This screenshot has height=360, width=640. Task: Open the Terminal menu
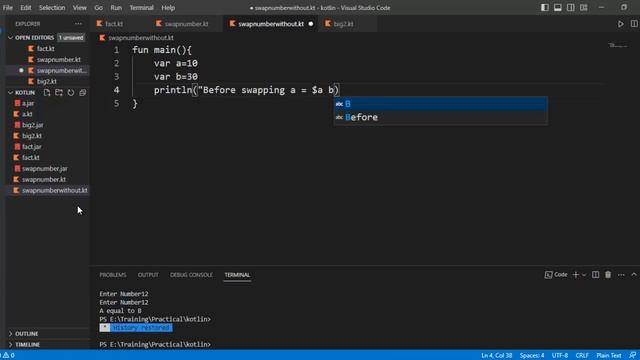pos(141,7)
